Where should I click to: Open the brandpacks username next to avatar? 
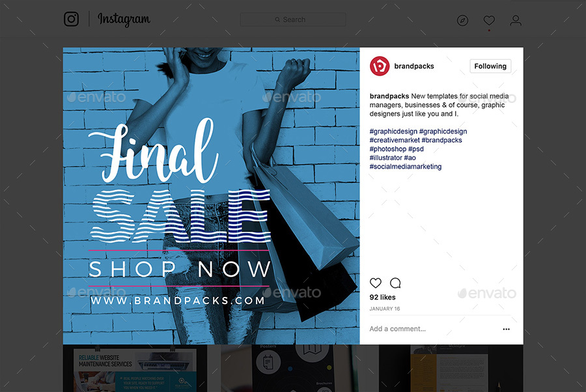click(413, 66)
